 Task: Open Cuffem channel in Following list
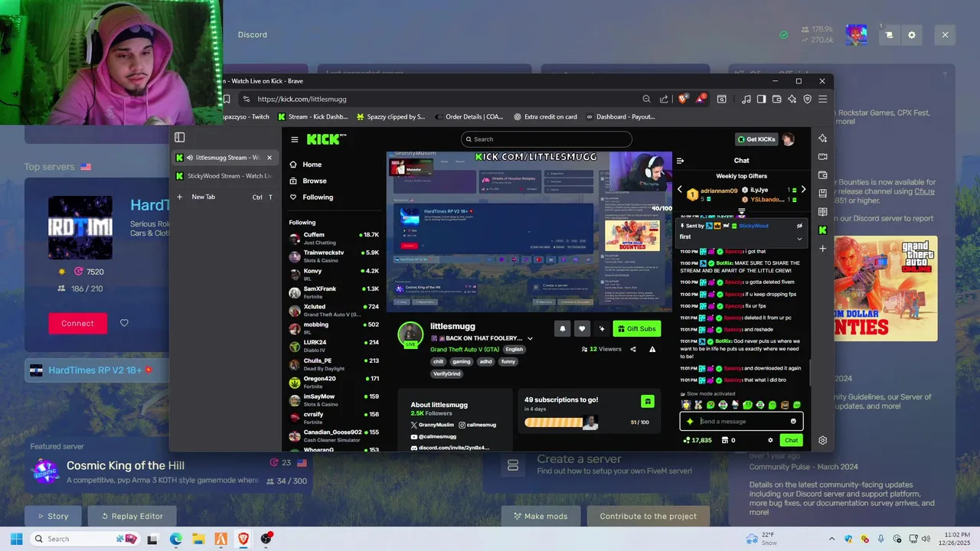334,238
